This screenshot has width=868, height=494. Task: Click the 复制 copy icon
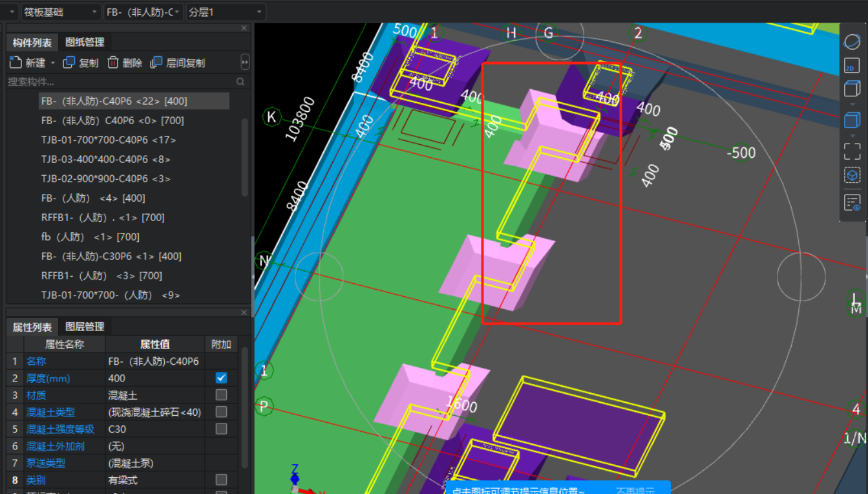(69, 62)
